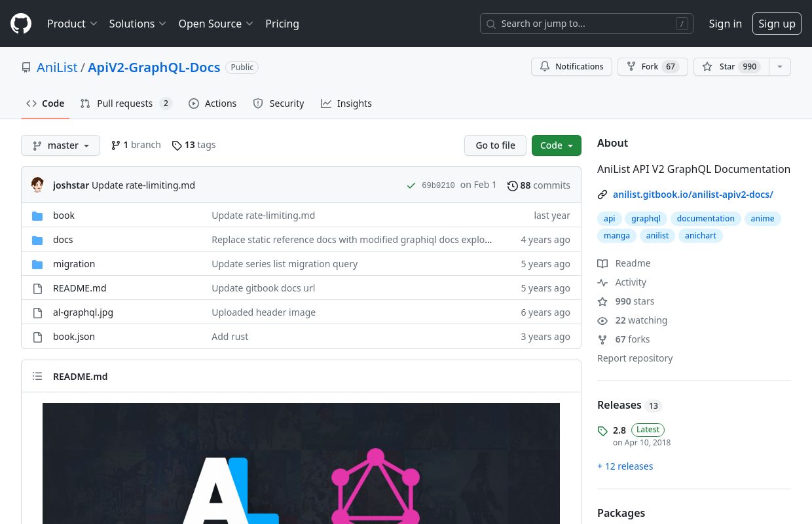
Task: Click the repository icon beside AniList
Action: click(26, 67)
